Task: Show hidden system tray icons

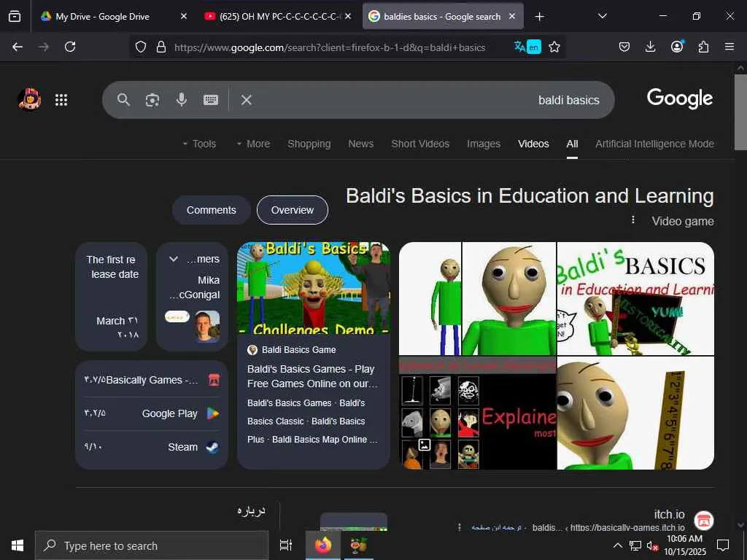Action: point(617,545)
